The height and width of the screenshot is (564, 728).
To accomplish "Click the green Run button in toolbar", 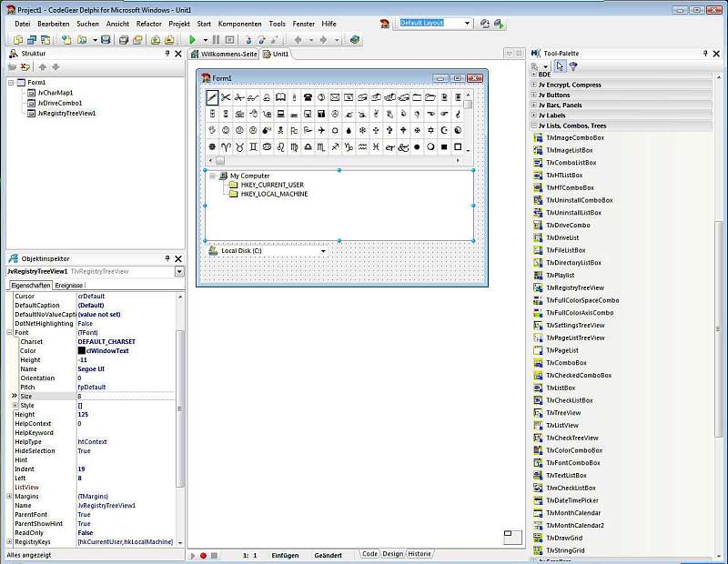I will tap(193, 40).
